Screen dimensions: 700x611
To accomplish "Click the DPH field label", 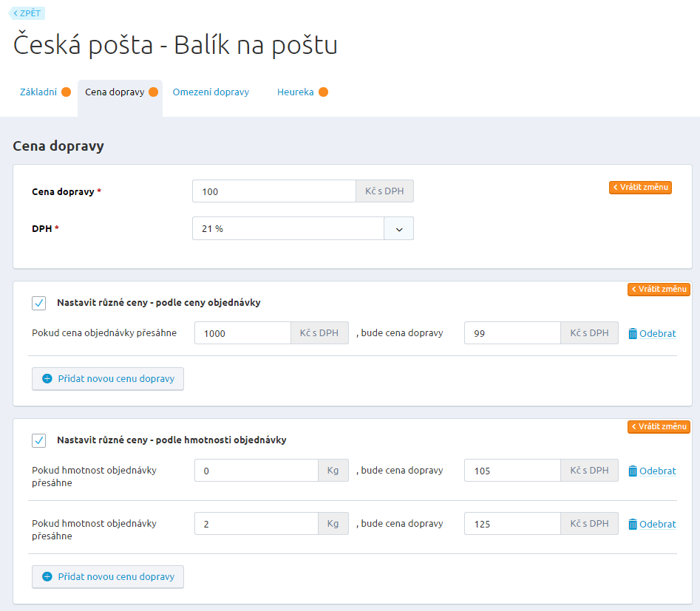I will coord(42,228).
